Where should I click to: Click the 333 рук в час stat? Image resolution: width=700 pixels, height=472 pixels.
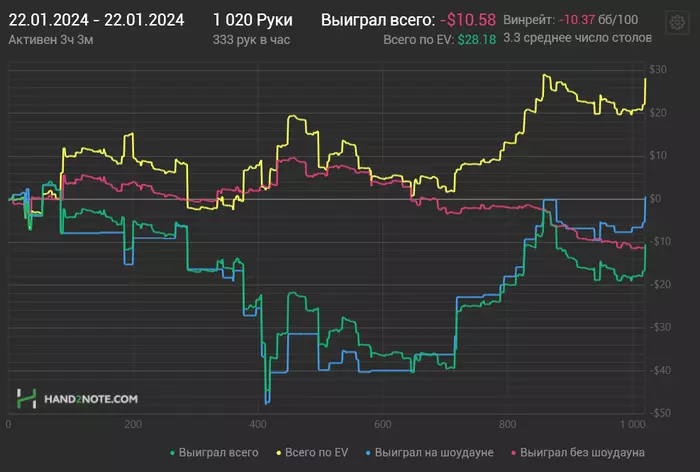[251, 38]
